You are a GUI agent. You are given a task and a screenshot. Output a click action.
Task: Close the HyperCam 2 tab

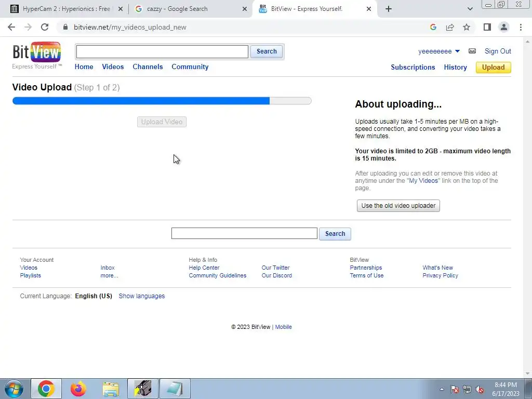120,9
